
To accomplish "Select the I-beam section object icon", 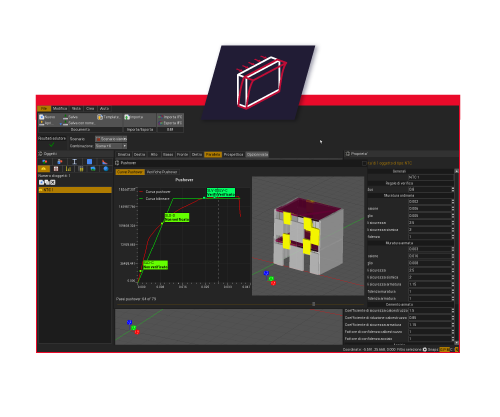I will 74,162.
